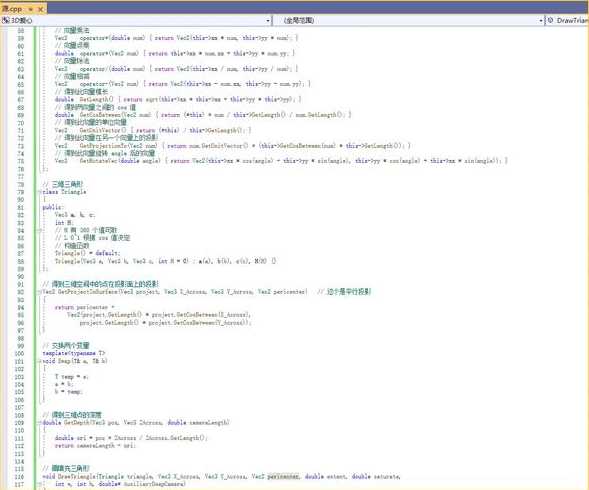The height and width of the screenshot is (490, 589).
Task: Click line number 90 in gutter
Action: [21, 277]
